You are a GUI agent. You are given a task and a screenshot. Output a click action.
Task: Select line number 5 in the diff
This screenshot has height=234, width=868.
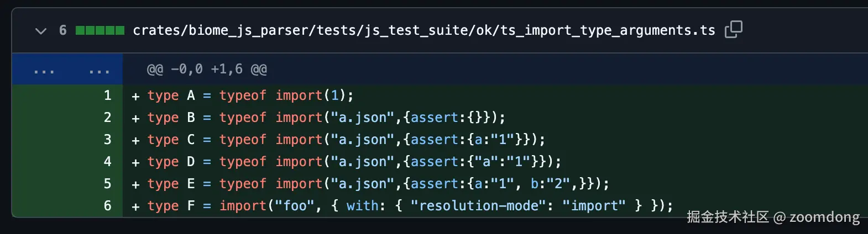(107, 184)
